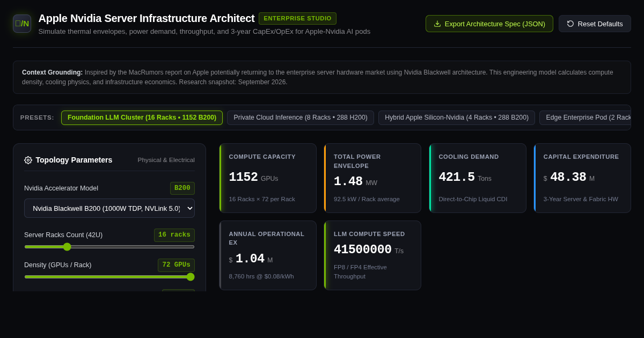Click the Reset Defaults button

click(595, 24)
